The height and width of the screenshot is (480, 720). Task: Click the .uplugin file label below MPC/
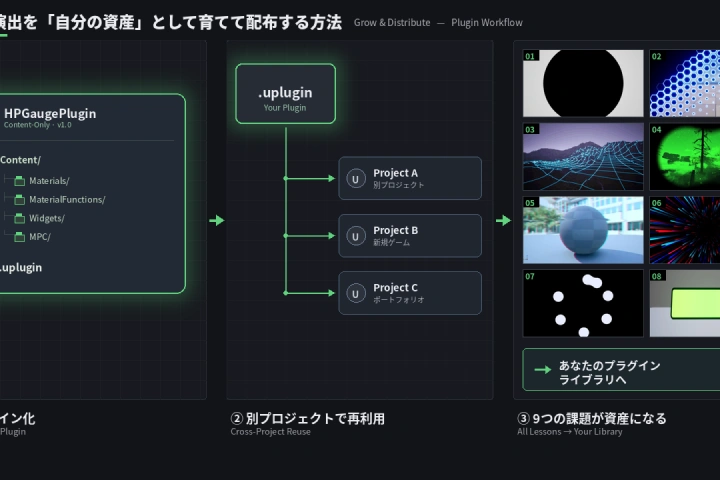21,268
